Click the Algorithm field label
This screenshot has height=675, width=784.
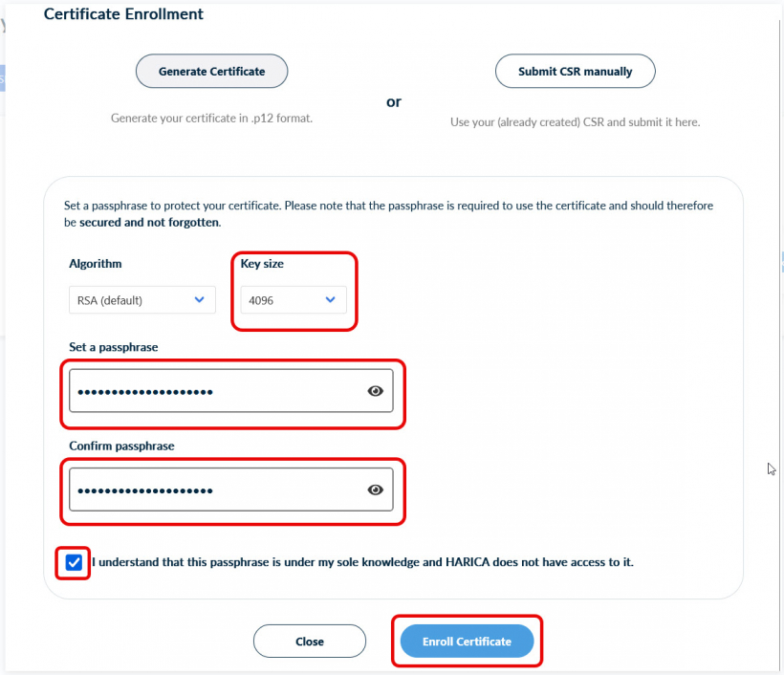pyautogui.click(x=96, y=264)
